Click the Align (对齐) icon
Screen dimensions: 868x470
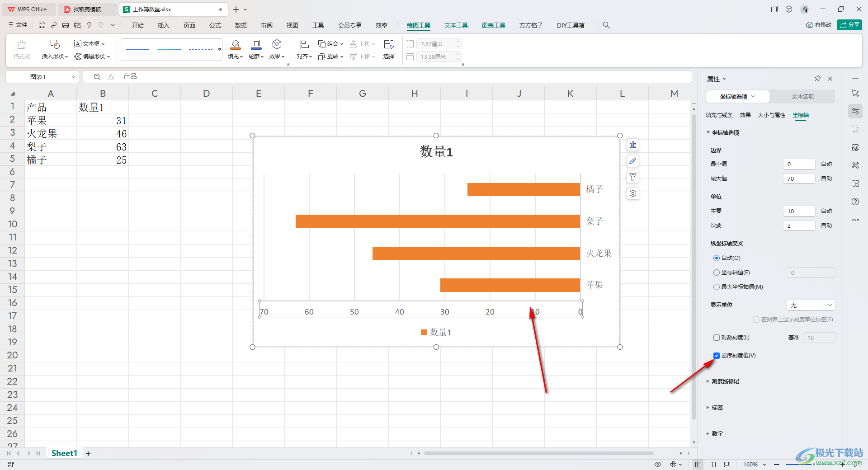[304, 44]
